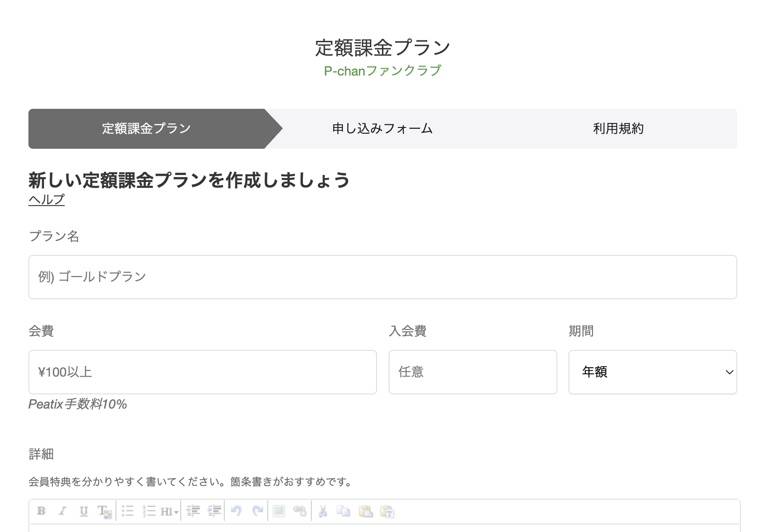Viewport: 763px width, 532px height.
Task: Redo the last edit
Action: (x=258, y=511)
